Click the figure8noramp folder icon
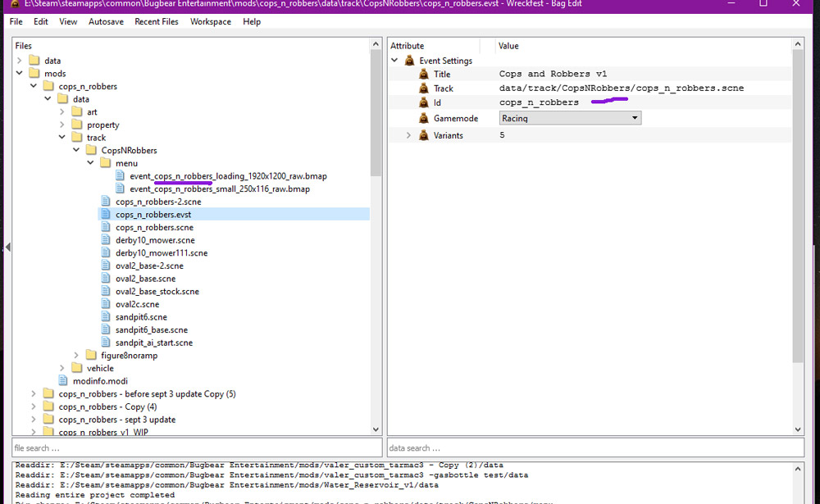 pos(91,355)
